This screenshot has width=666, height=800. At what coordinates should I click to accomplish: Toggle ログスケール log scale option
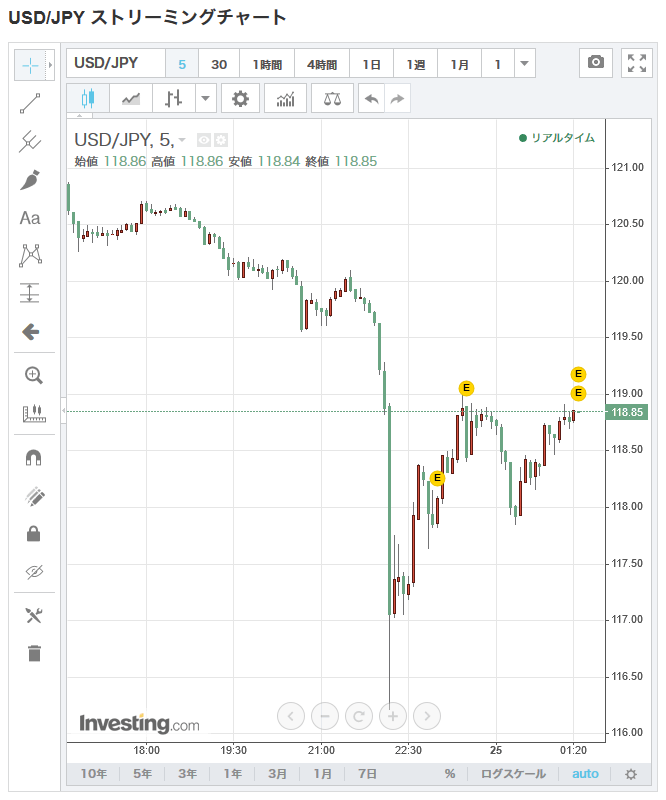(x=513, y=773)
